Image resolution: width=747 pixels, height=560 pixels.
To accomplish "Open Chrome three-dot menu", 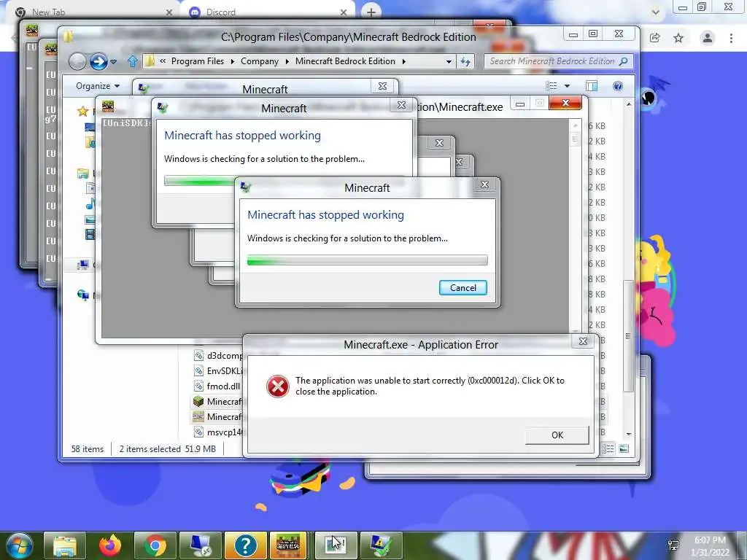I will point(731,38).
